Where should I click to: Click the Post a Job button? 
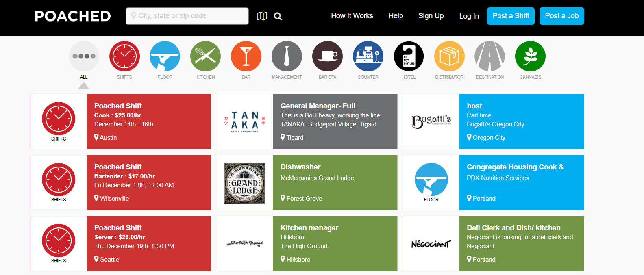click(562, 16)
